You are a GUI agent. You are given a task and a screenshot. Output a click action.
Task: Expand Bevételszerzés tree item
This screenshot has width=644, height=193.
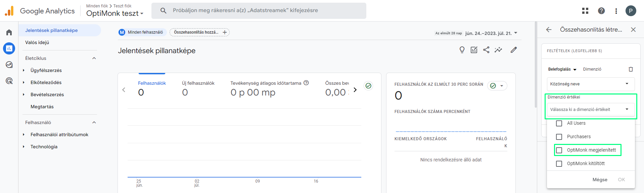point(24,94)
